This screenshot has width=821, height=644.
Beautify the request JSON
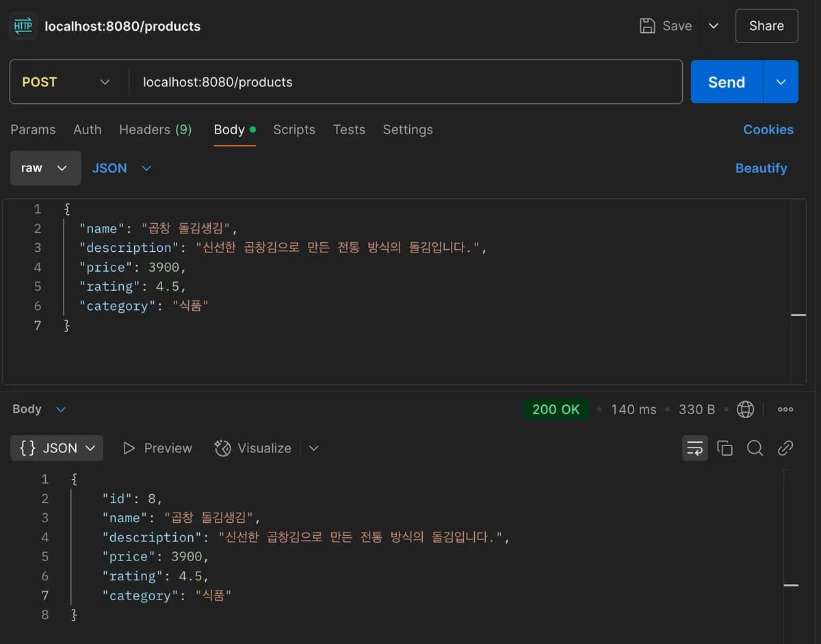click(x=761, y=168)
